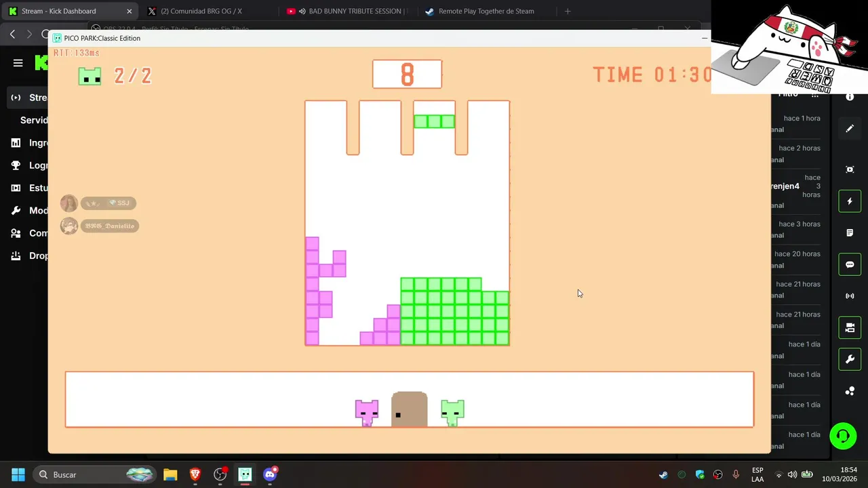Viewport: 868px width, 488px height.
Task: Click the 2/2 player count
Action: [133, 76]
